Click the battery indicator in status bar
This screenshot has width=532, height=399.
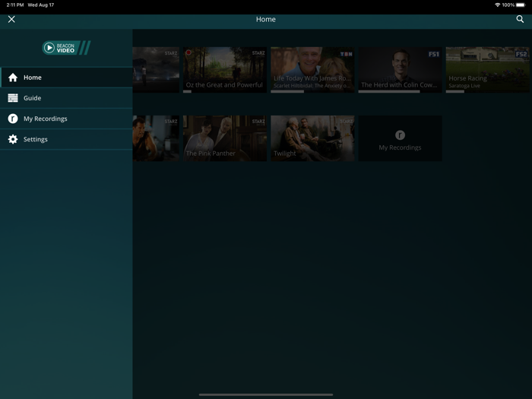(x=521, y=5)
